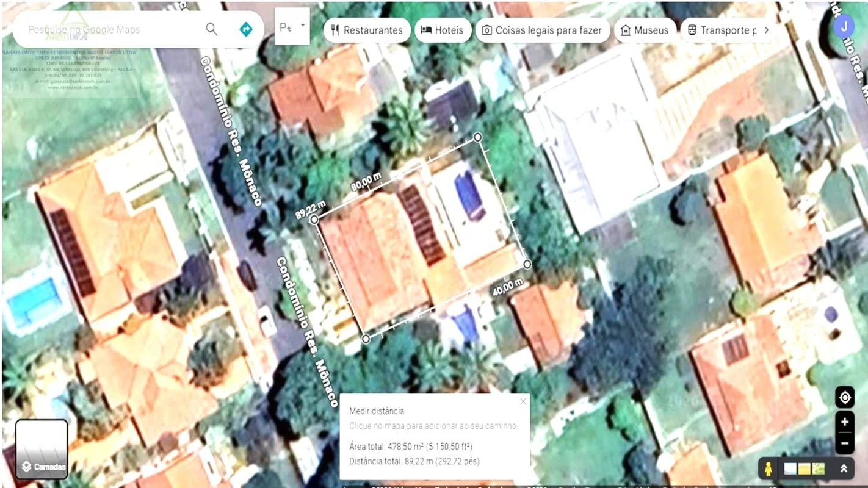The width and height of the screenshot is (868, 488).
Task: Select the first imagery thumbnail in bottom strip
Action: pyautogui.click(x=790, y=468)
